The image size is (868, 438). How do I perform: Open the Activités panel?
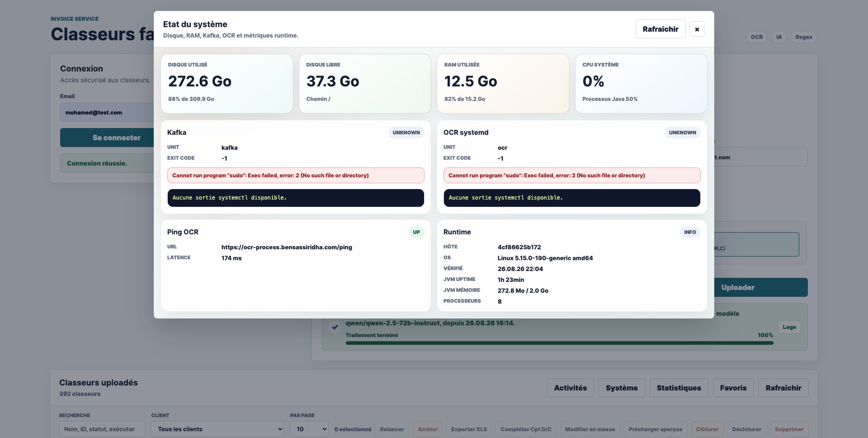pos(571,388)
